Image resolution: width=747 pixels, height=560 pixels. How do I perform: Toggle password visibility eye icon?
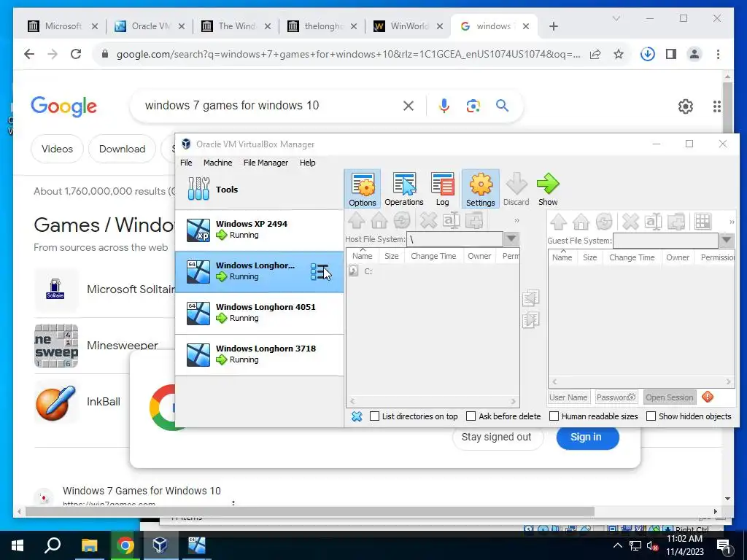click(x=631, y=397)
